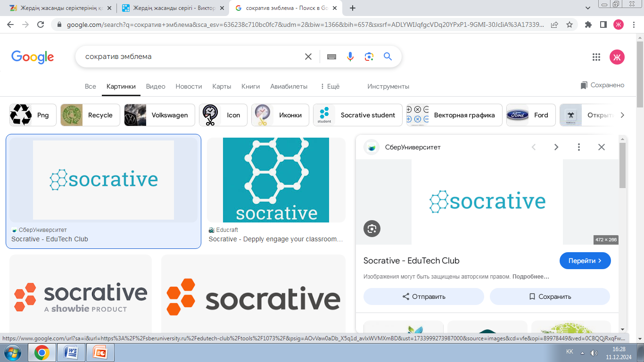Open the Google account avatar
644x362 pixels.
617,57
